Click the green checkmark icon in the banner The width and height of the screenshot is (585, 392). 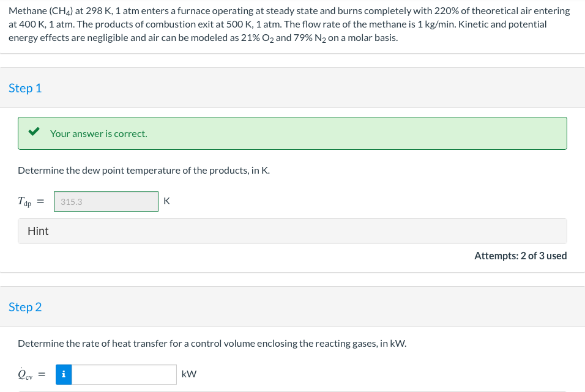coord(34,133)
